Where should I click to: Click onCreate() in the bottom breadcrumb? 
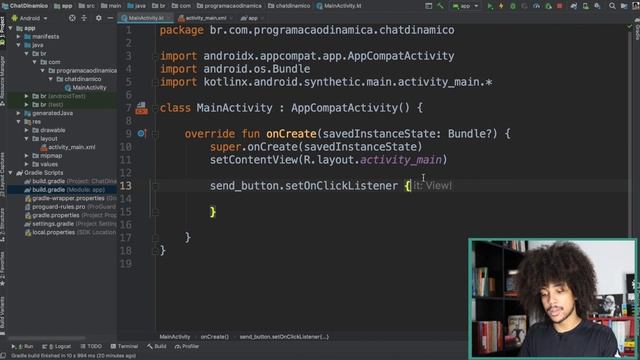214,337
